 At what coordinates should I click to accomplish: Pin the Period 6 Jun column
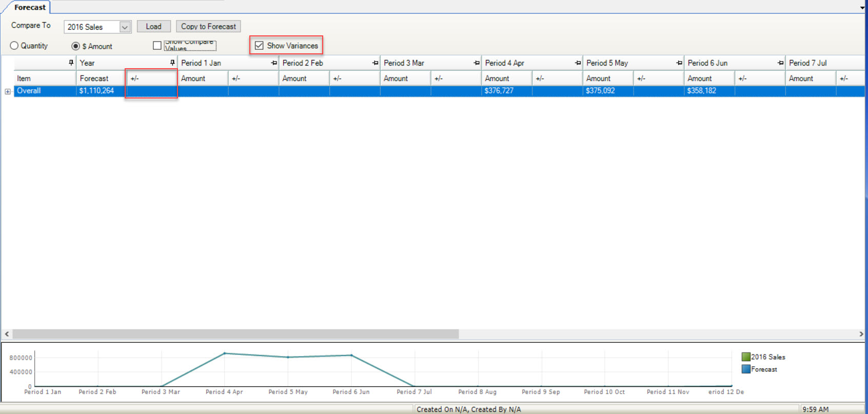pyautogui.click(x=780, y=63)
